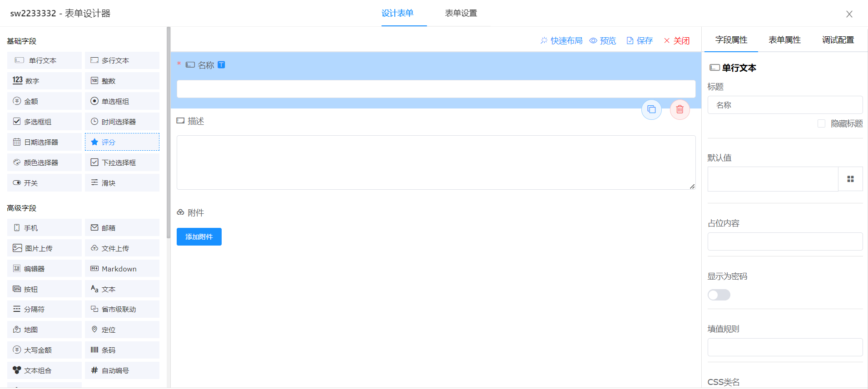Select the 多行文本 field component
Viewport: 868px width, 389px height.
tap(122, 60)
